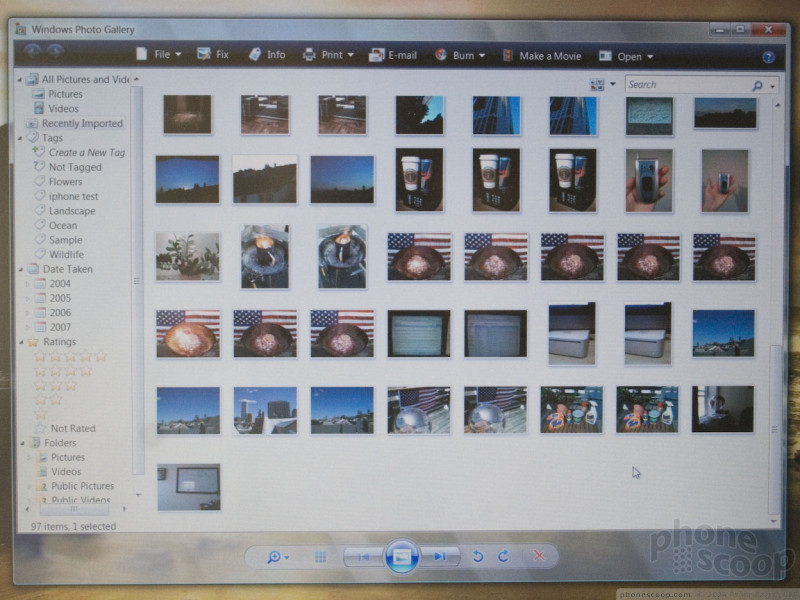Collapse the Tags node
The width and height of the screenshot is (800, 600).
[x=20, y=138]
